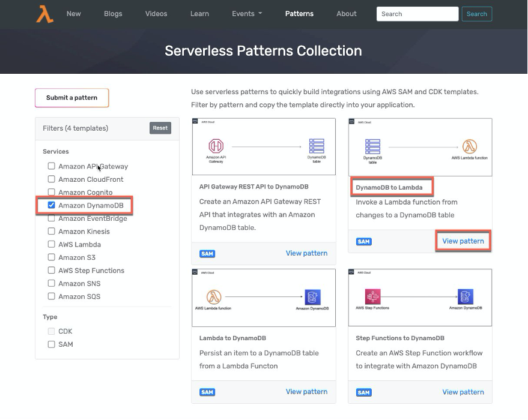The height and width of the screenshot is (420, 528).
Task: Check the CDK type filter
Action: click(51, 331)
